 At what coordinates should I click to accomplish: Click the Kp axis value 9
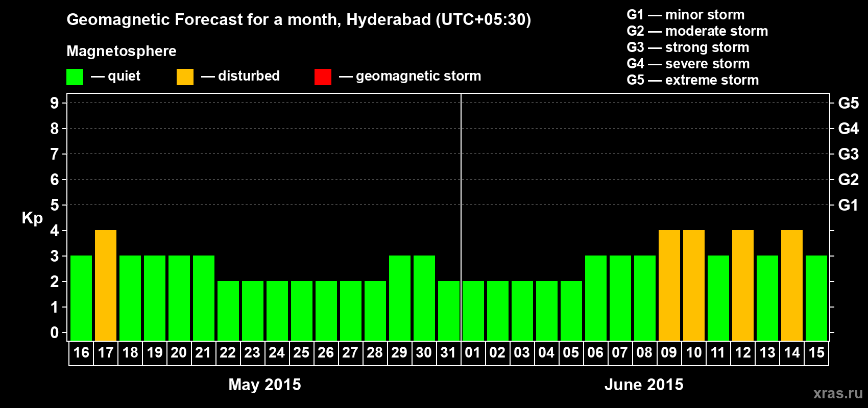(55, 103)
